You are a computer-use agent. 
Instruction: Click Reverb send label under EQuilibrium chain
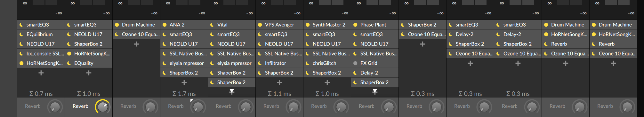(33, 106)
